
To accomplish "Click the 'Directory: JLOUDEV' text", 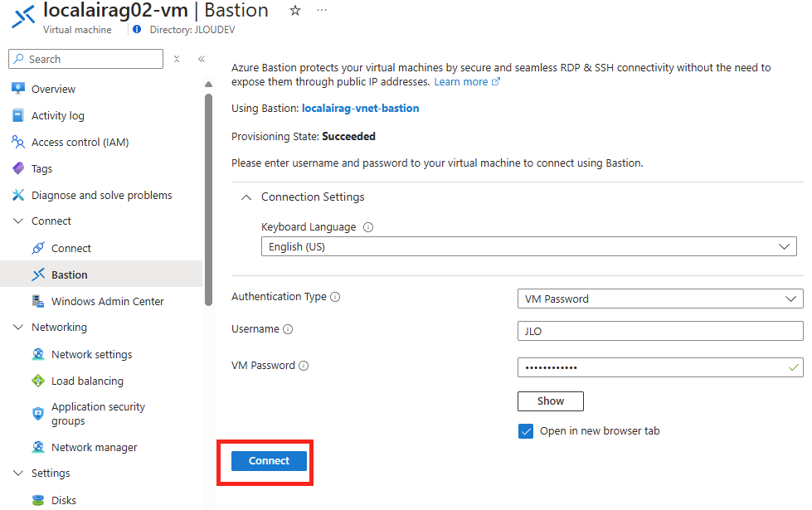I will point(192,30).
